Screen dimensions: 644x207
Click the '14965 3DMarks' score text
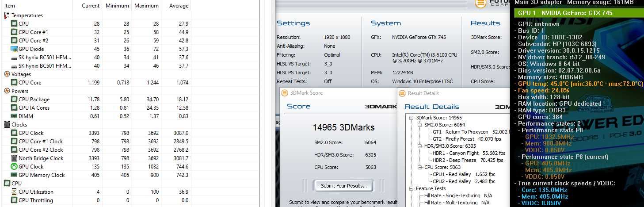point(343,127)
